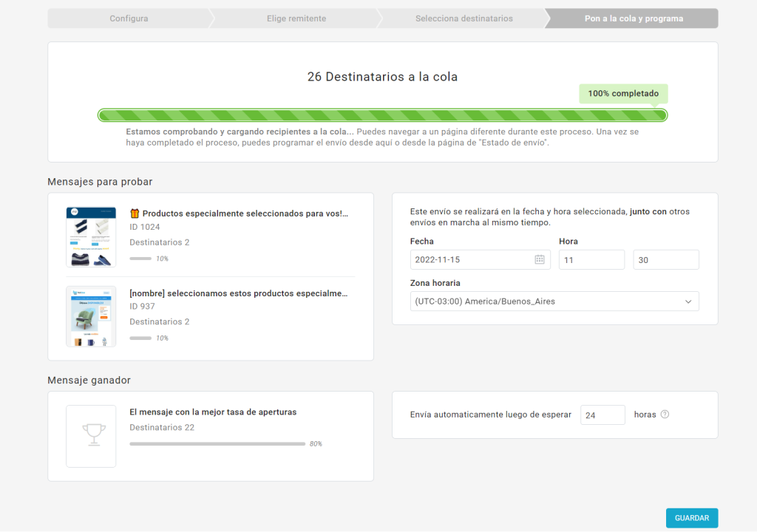The height and width of the screenshot is (532, 757).
Task: Switch to Elige remitente step
Action: 296,18
